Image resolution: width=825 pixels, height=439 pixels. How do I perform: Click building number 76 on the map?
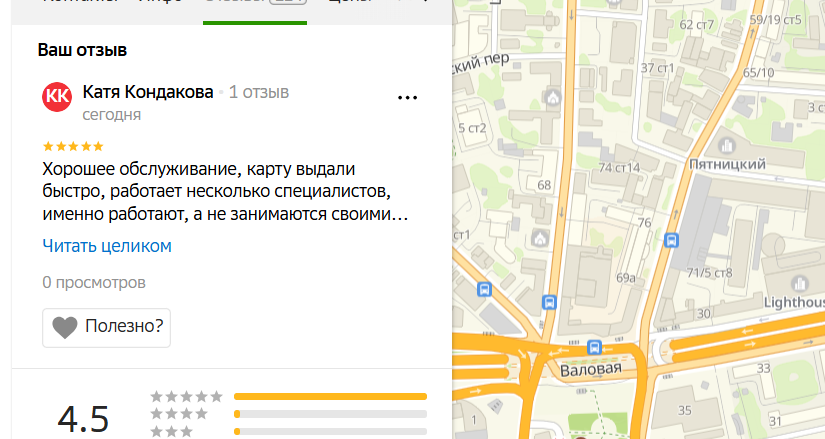click(x=645, y=223)
